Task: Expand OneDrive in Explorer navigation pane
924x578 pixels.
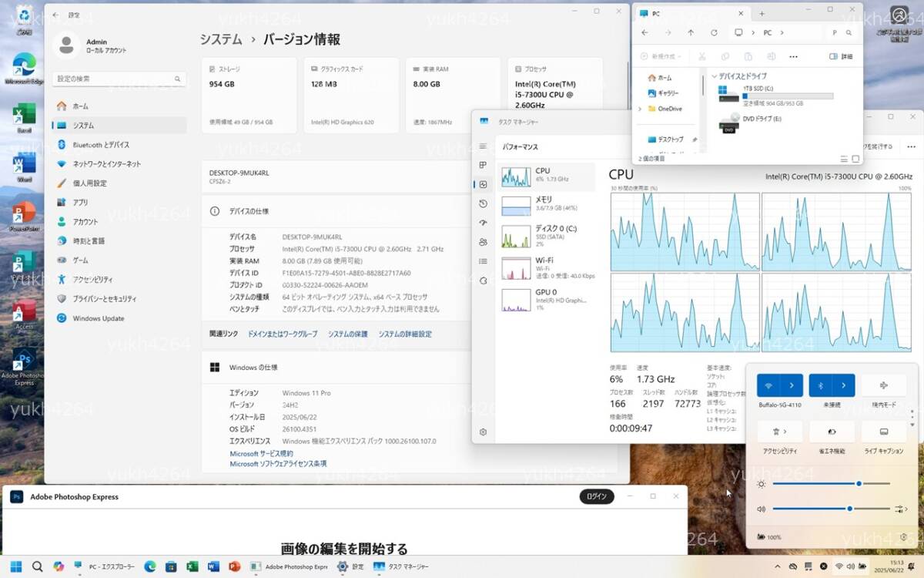Action: [x=640, y=109]
